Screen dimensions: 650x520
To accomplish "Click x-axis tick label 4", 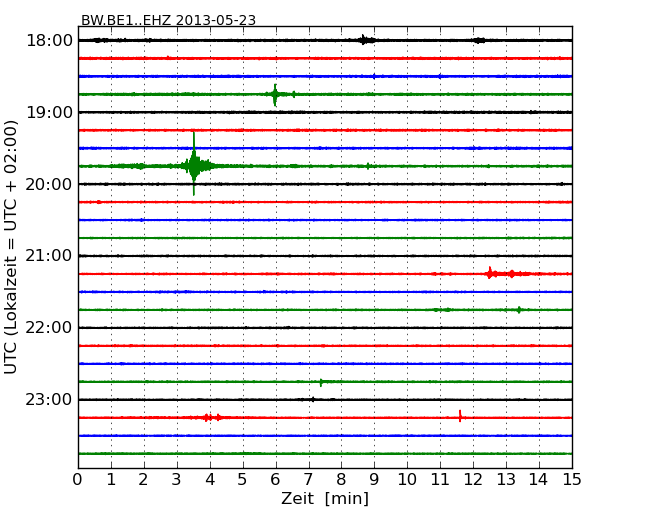I will tap(210, 480).
